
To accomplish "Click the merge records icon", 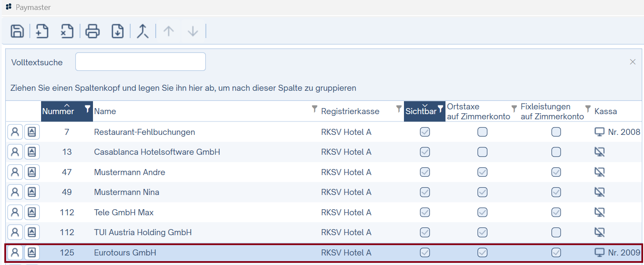I will 142,31.
